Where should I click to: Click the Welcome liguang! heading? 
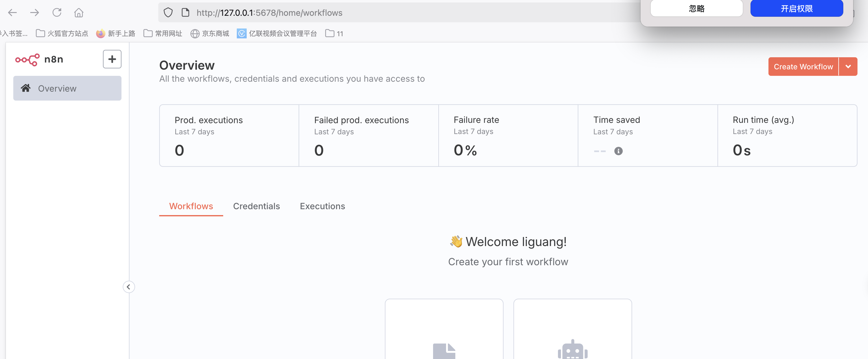[508, 242]
